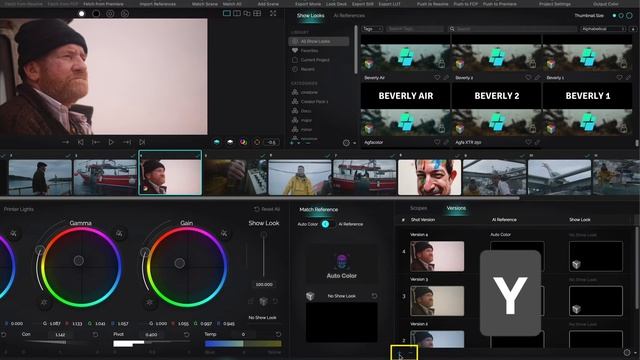Click the color wheel icon below viewer
The height and width of the screenshot is (360, 640).
click(244, 142)
